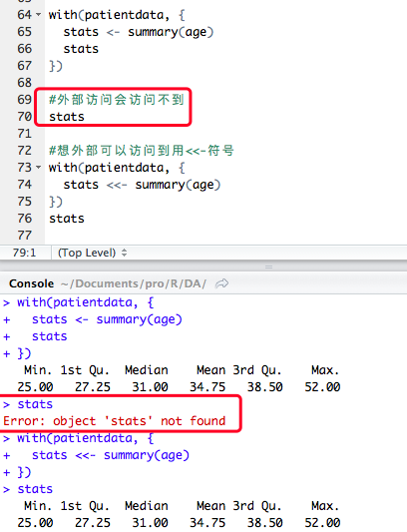The width and height of the screenshot is (407, 532).
Task: Open the (Top Level) scope dropdown
Action: (x=92, y=253)
